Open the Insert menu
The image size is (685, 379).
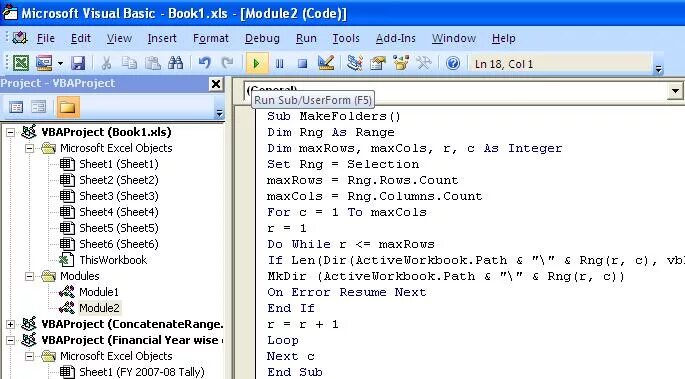(162, 38)
